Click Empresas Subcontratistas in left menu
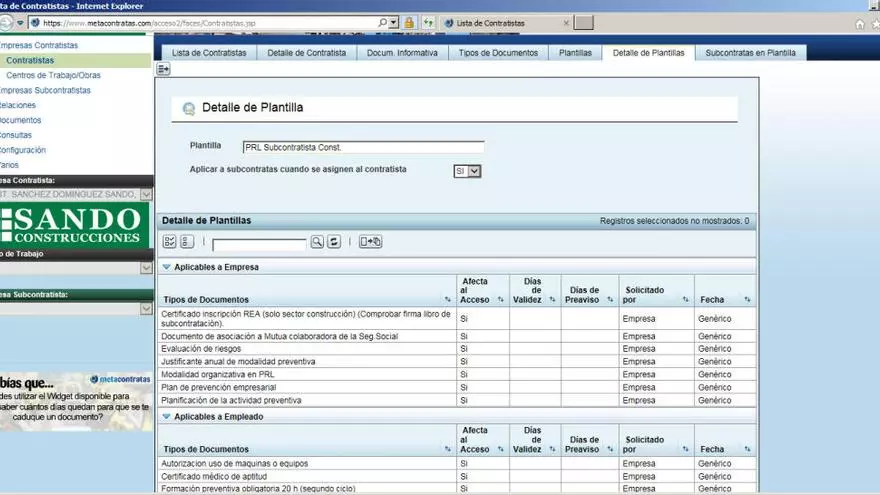This screenshot has height=495, width=880. pyautogui.click(x=45, y=90)
